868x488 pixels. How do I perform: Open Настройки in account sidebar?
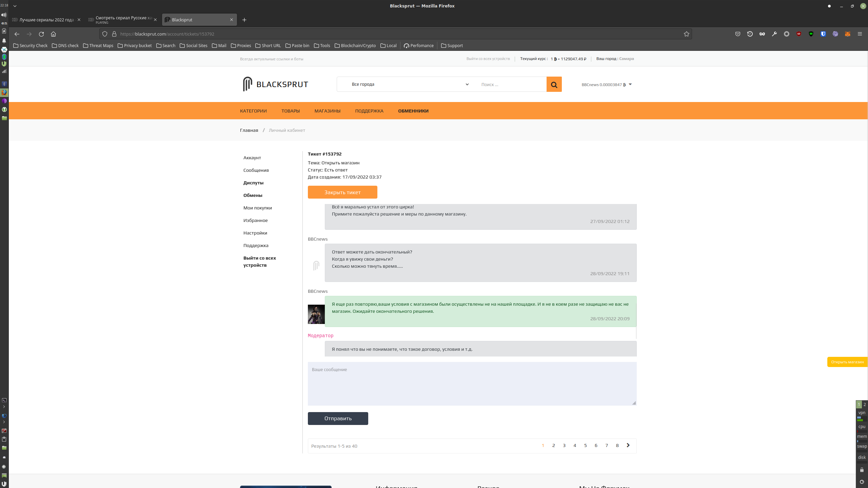pos(255,233)
